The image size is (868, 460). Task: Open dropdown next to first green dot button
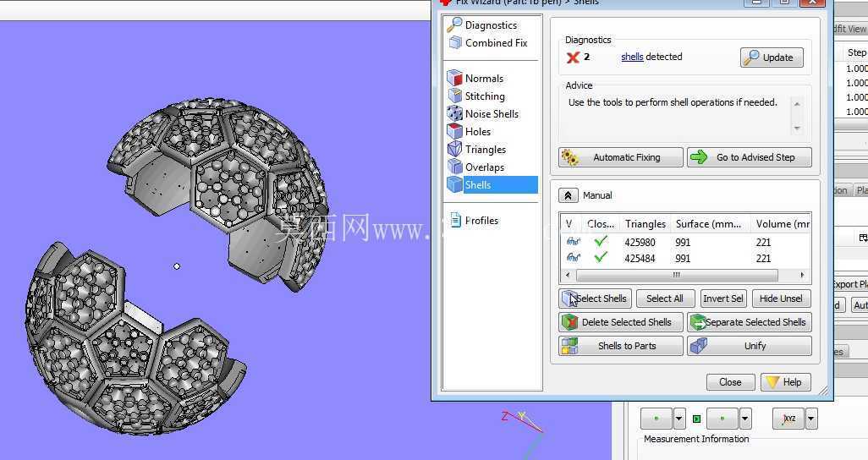[x=679, y=419]
